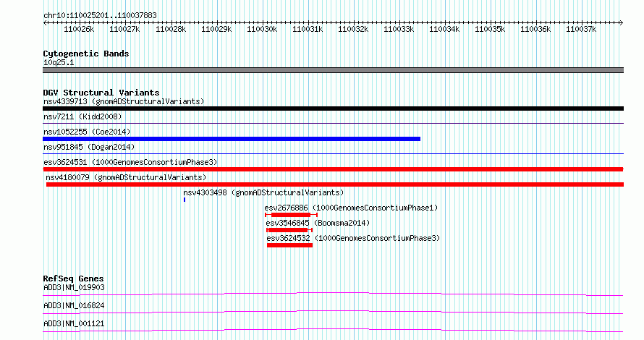This screenshot has width=644, height=340.
Task: Click the 110032k ruler tick label
Action: pyautogui.click(x=353, y=29)
